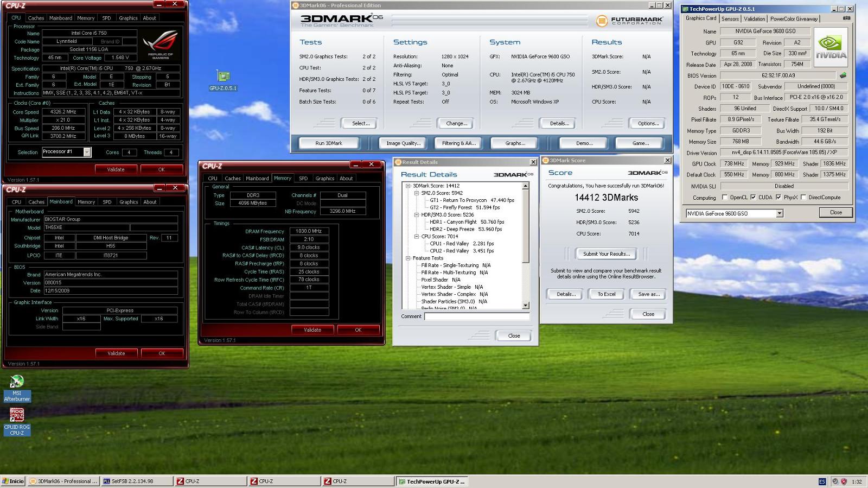Open the CPUID ROG CPU-Z desktop icon
868x488 pixels.
[x=17, y=422]
